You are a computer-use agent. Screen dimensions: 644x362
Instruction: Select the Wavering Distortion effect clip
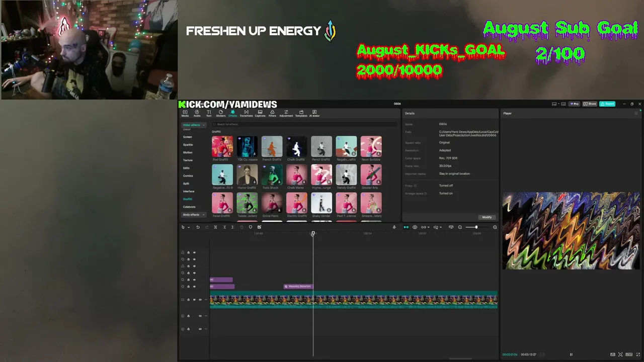pyautogui.click(x=298, y=287)
